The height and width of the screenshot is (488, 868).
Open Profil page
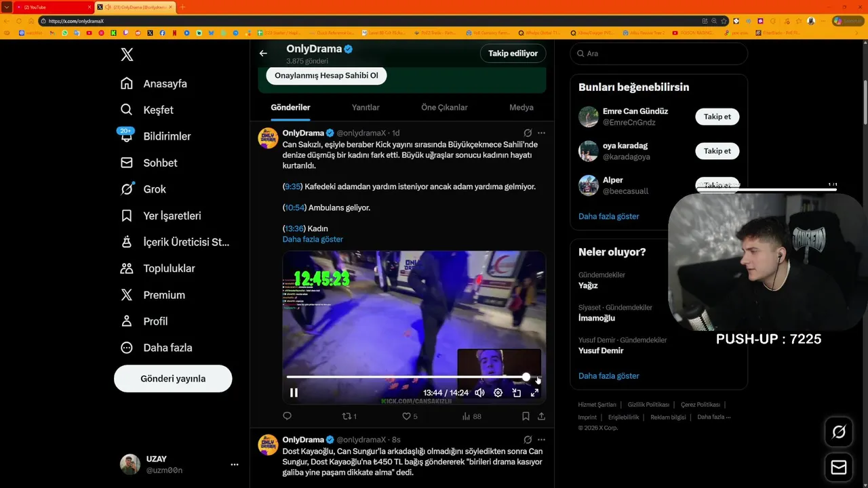144,321
